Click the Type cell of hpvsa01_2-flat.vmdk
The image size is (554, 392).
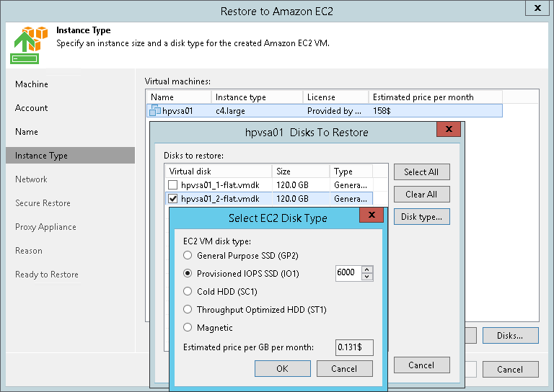pos(351,199)
